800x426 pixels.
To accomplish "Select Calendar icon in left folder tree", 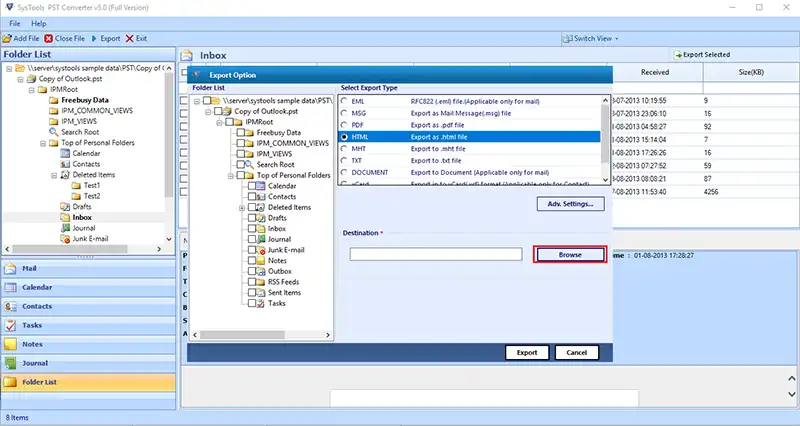I will (x=65, y=153).
